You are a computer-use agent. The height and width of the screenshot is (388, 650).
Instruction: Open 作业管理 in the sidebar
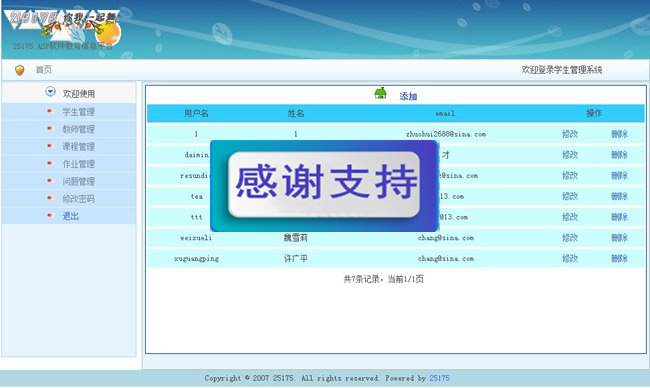[x=78, y=164]
